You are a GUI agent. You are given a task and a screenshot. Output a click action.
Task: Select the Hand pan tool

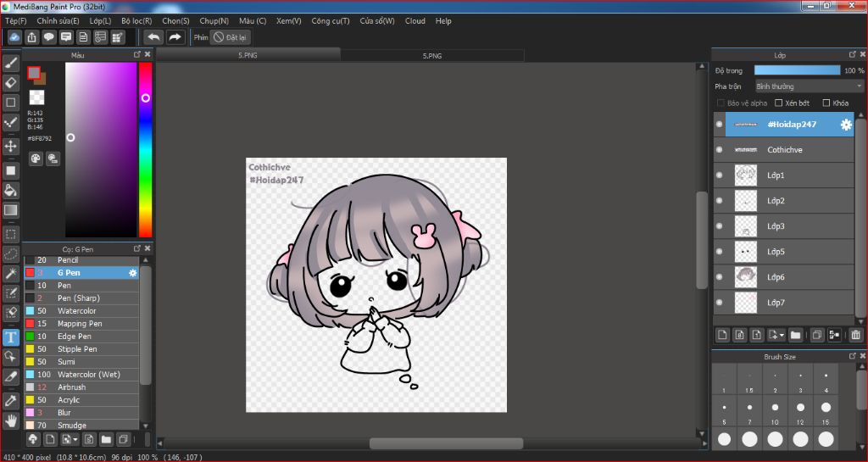[x=10, y=421]
